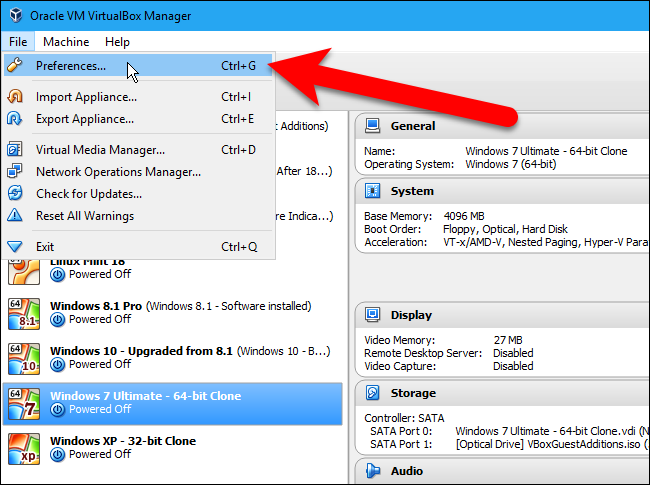Click the Windows 7 (64-bit) operating system value

511,164
